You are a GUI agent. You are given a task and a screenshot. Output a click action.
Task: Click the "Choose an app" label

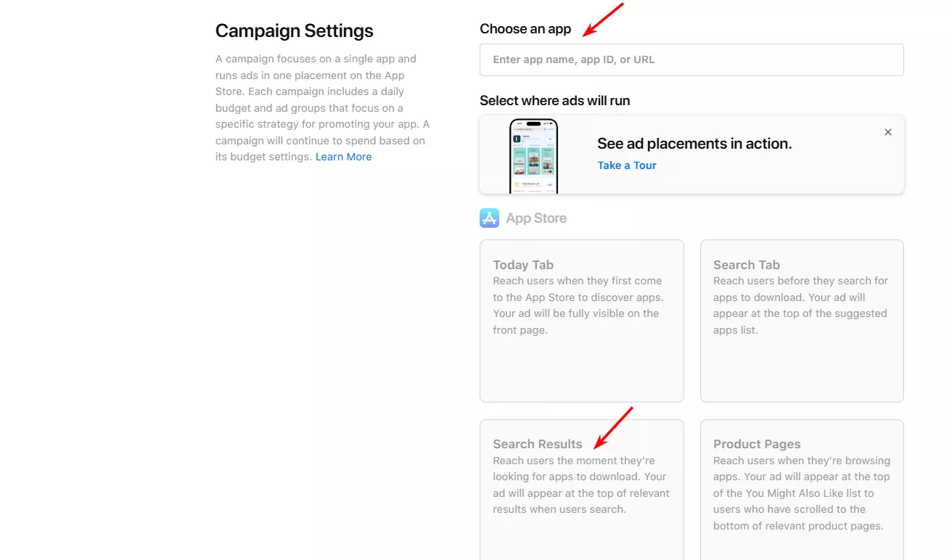(525, 29)
